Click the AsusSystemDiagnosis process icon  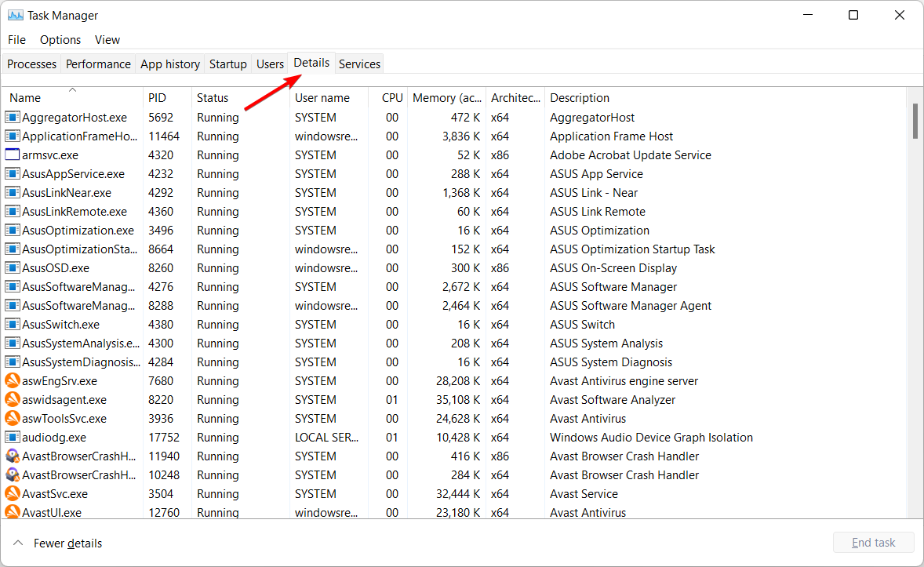13,362
